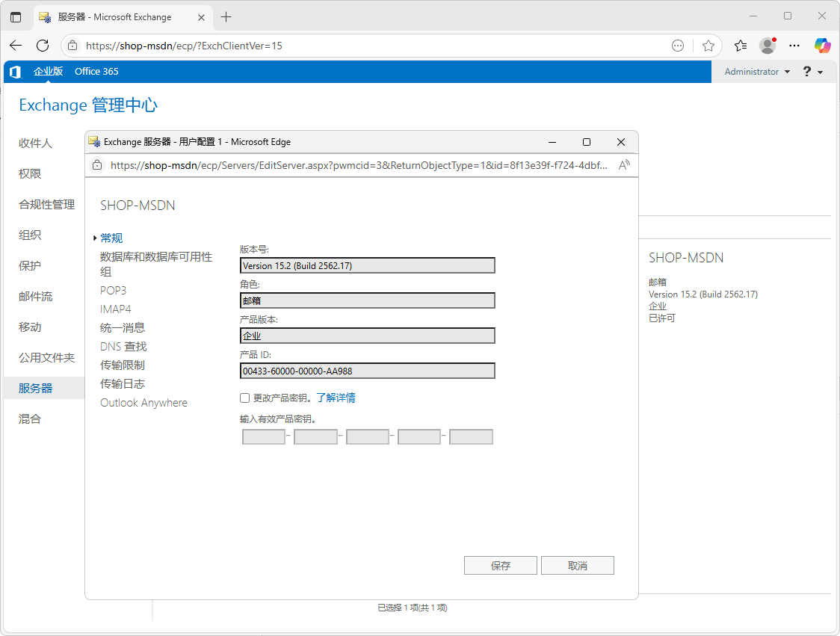The image size is (840, 636).
Task: Click the version number field
Action: 368,265
